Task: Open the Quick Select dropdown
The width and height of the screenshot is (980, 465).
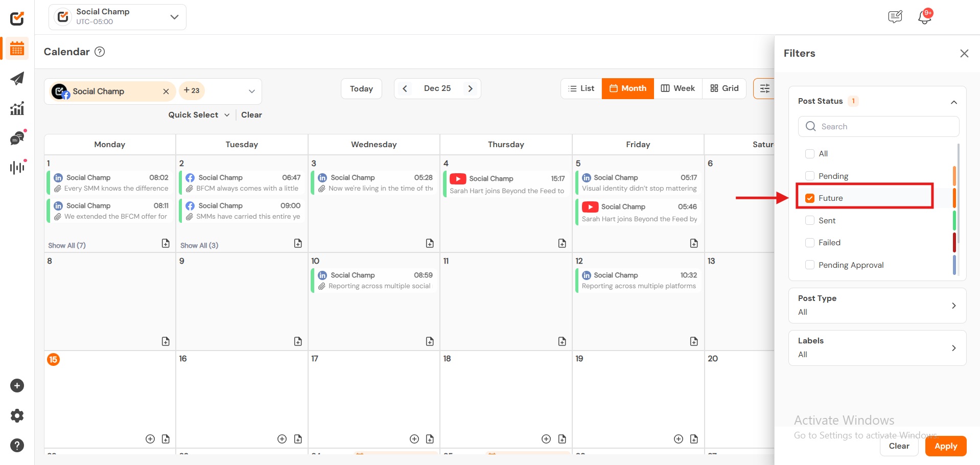Action: (x=199, y=115)
